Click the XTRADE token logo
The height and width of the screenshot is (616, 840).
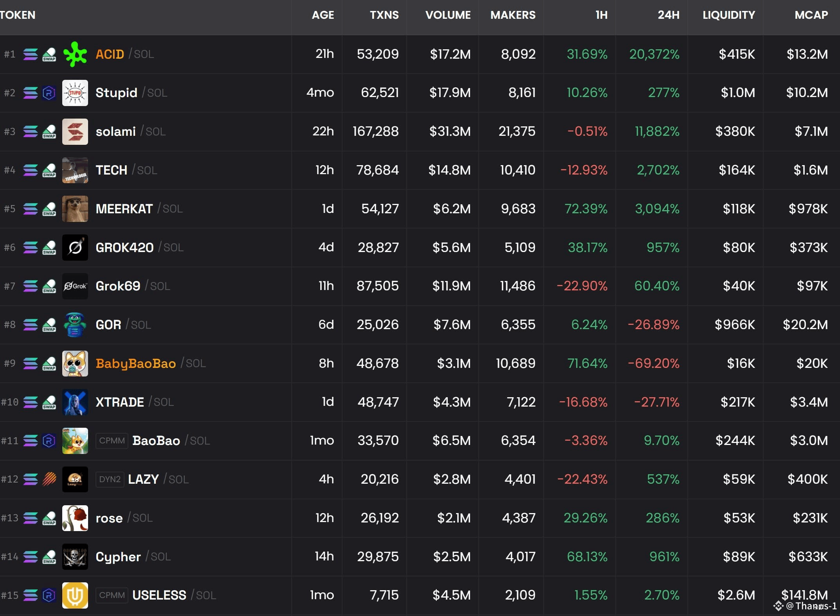[75, 402]
